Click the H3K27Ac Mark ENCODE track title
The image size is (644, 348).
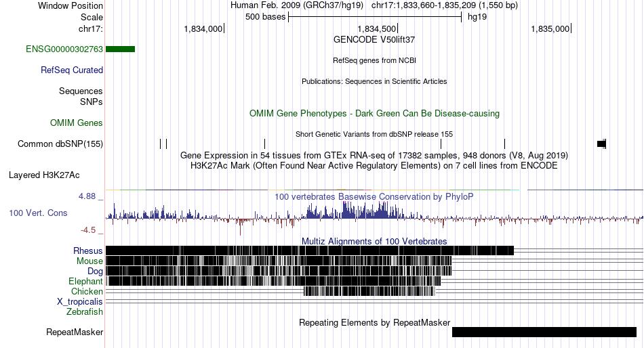(x=374, y=166)
